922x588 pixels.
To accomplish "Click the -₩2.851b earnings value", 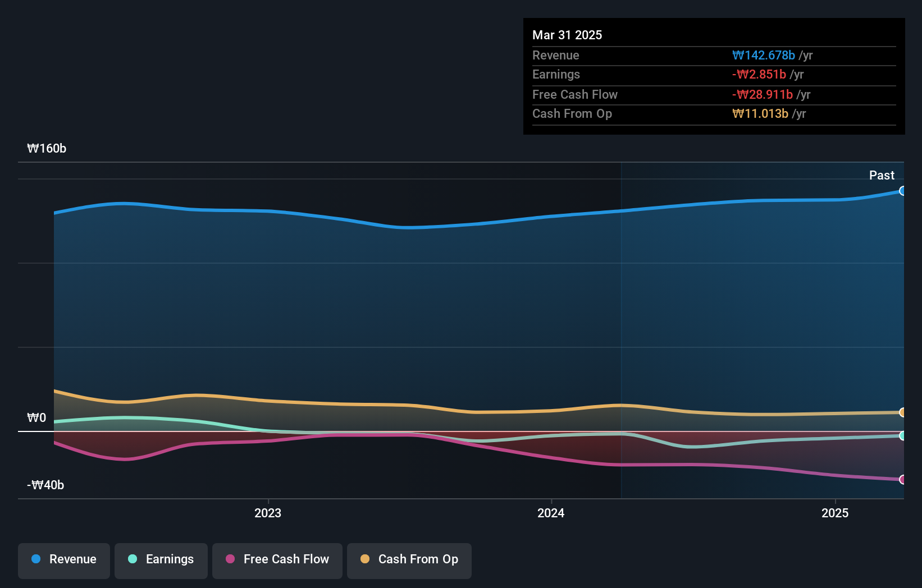I will (x=759, y=74).
